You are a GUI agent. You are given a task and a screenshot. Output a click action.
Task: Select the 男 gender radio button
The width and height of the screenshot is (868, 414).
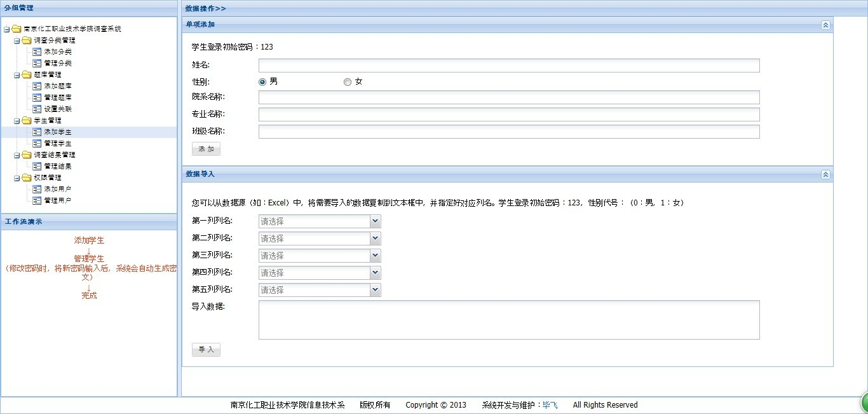262,82
